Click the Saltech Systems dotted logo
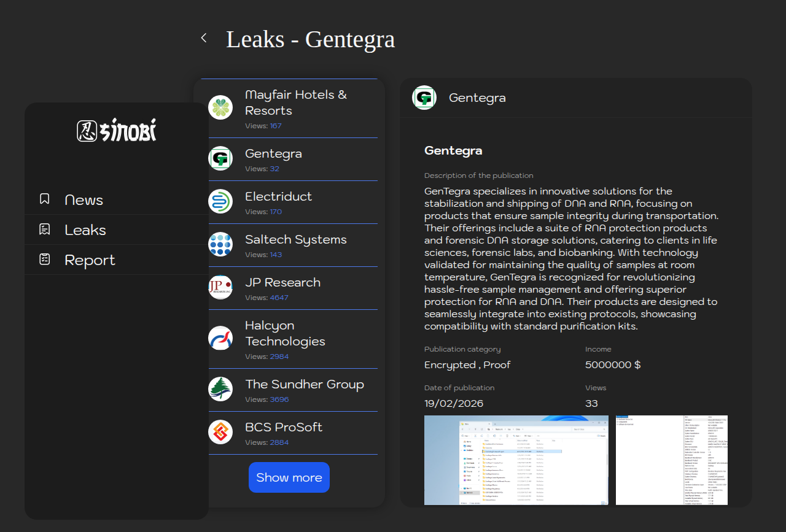This screenshot has height=532, width=786. [220, 244]
